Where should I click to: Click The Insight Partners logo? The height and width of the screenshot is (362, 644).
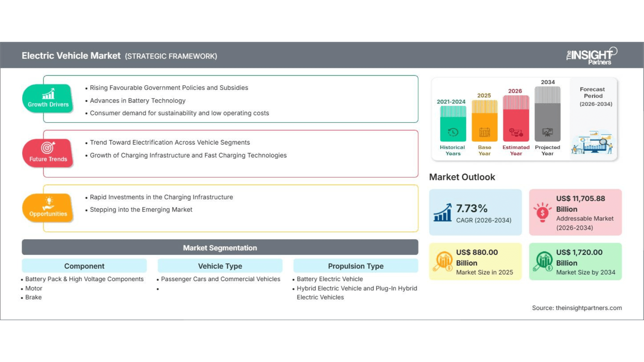click(592, 56)
